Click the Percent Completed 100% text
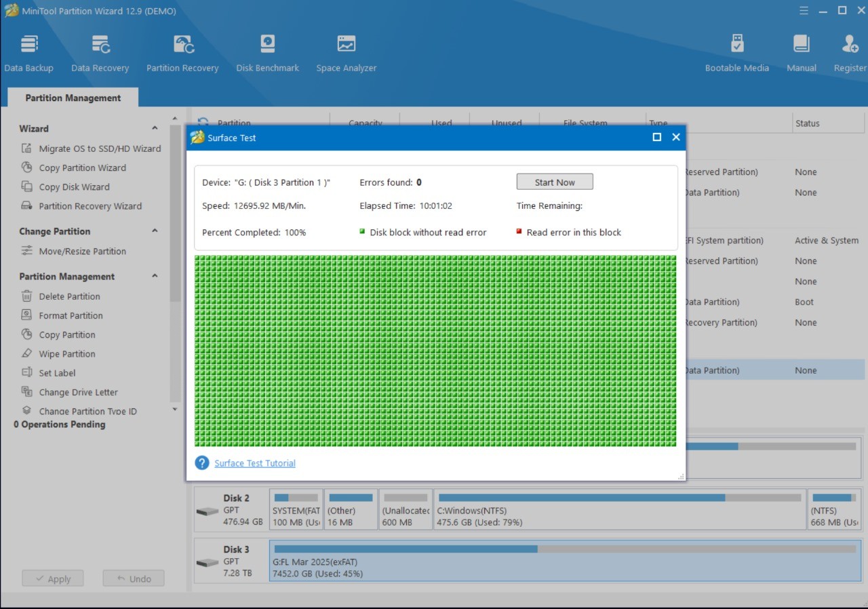 (254, 233)
